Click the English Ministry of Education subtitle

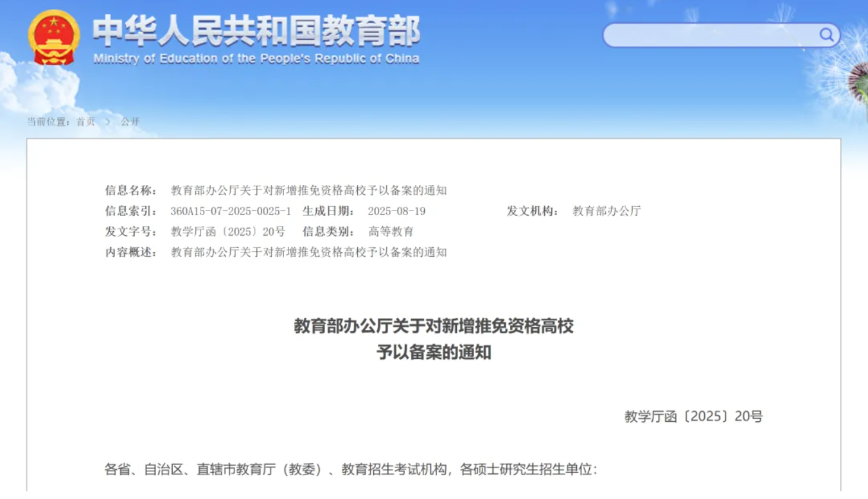[x=256, y=59]
